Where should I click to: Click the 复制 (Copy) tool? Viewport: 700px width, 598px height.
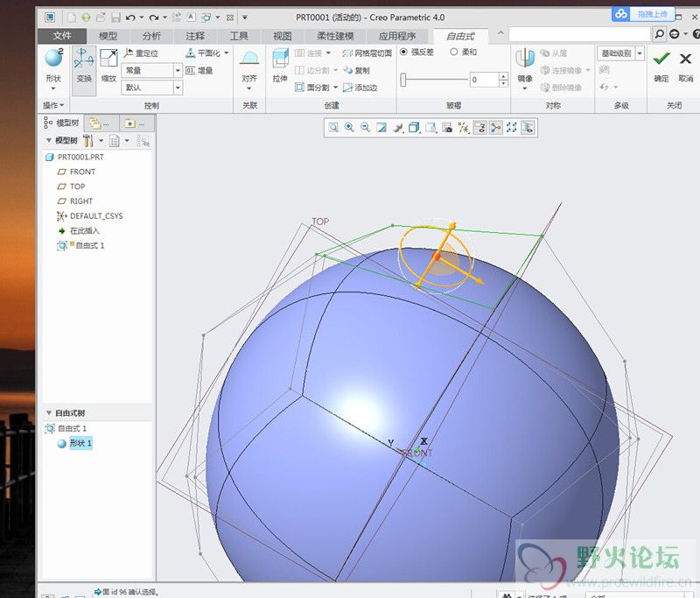pos(357,71)
